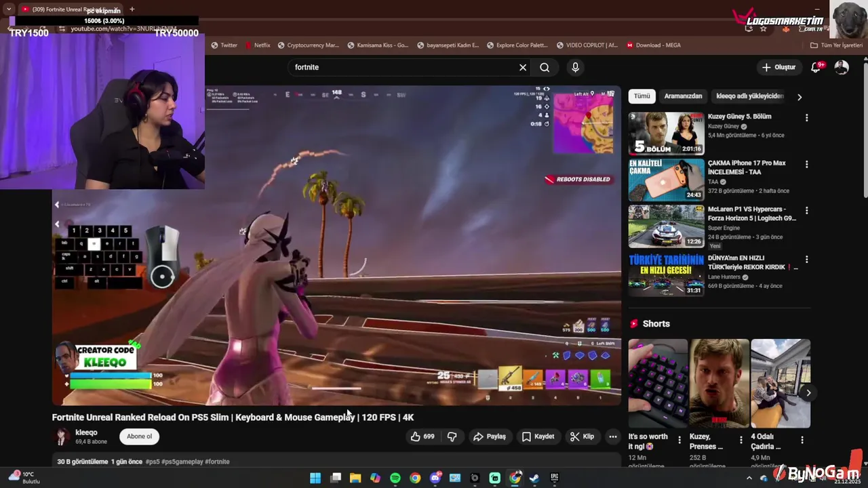Viewport: 868px width, 488px height.
Task: Open Spotify from the taskbar
Action: pos(395,478)
